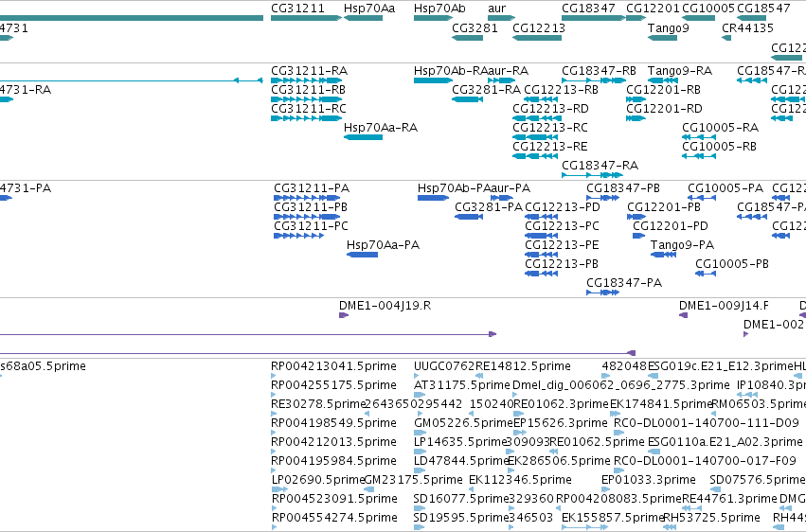Select protein Tango9-PA
The width and height of the screenshot is (806, 532).
(x=682, y=245)
